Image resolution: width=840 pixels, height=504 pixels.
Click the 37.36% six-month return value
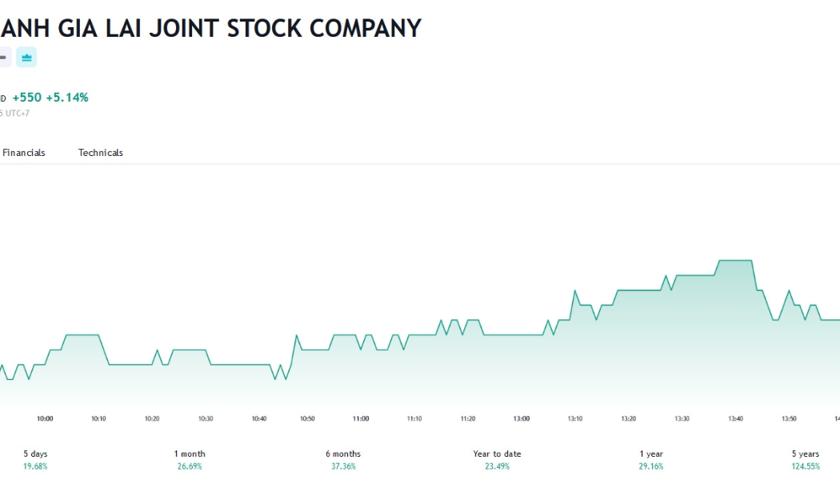pos(343,466)
